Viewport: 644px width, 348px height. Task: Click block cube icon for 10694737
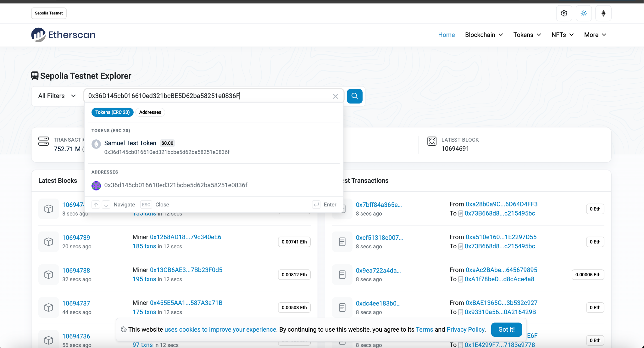coord(48,307)
